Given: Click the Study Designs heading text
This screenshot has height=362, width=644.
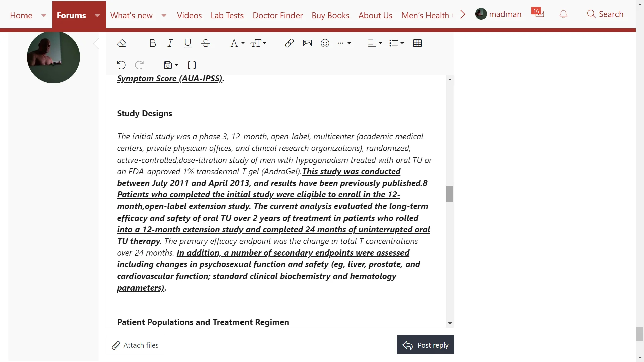Looking at the screenshot, I should point(145,113).
